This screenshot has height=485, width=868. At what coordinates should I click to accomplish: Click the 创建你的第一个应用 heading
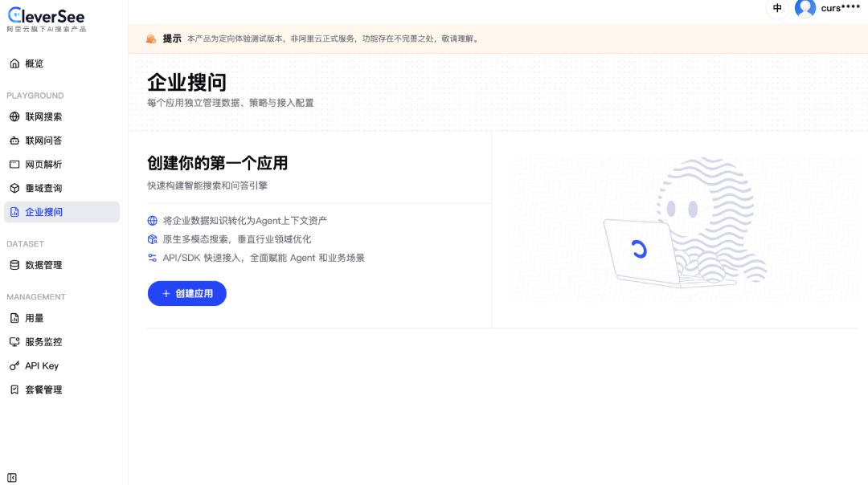[218, 163]
